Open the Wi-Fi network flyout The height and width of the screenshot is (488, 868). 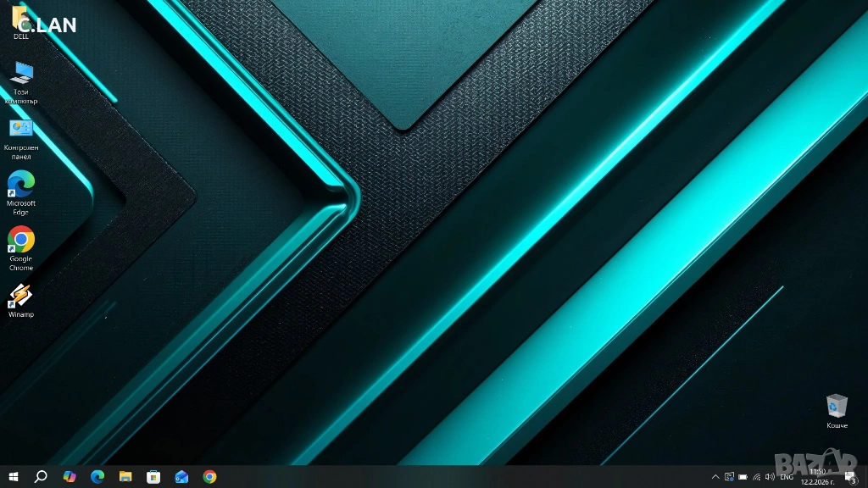(757, 477)
